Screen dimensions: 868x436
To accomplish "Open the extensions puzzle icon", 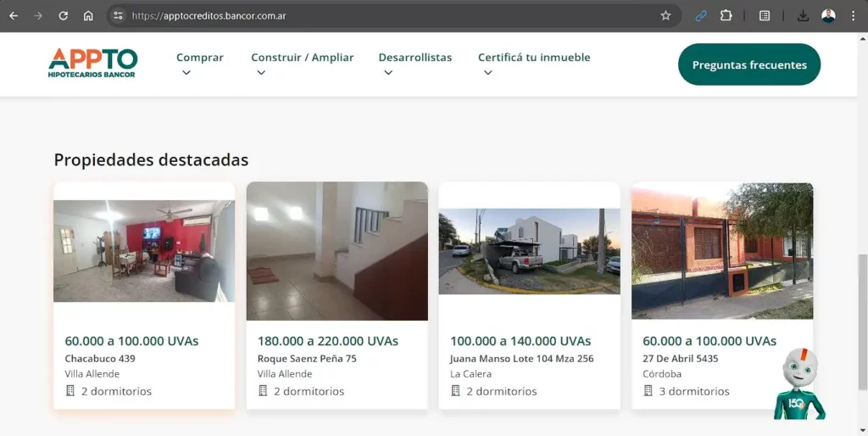I will pyautogui.click(x=726, y=16).
